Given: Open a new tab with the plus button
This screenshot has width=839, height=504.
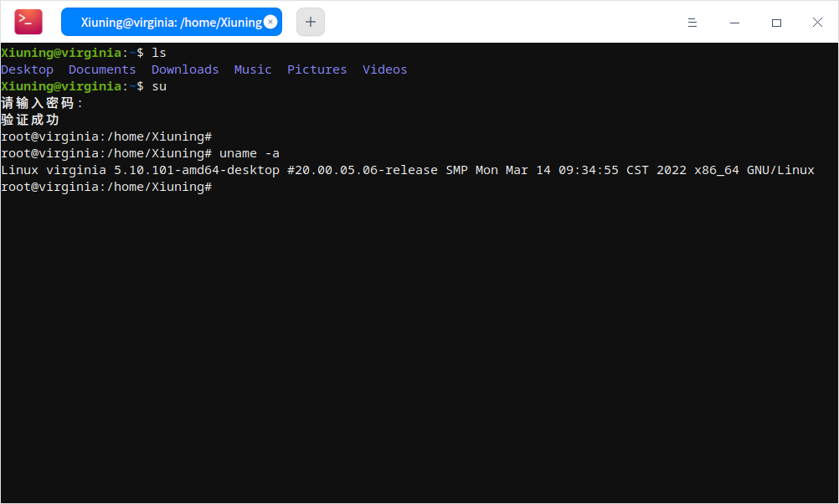Looking at the screenshot, I should coord(310,22).
